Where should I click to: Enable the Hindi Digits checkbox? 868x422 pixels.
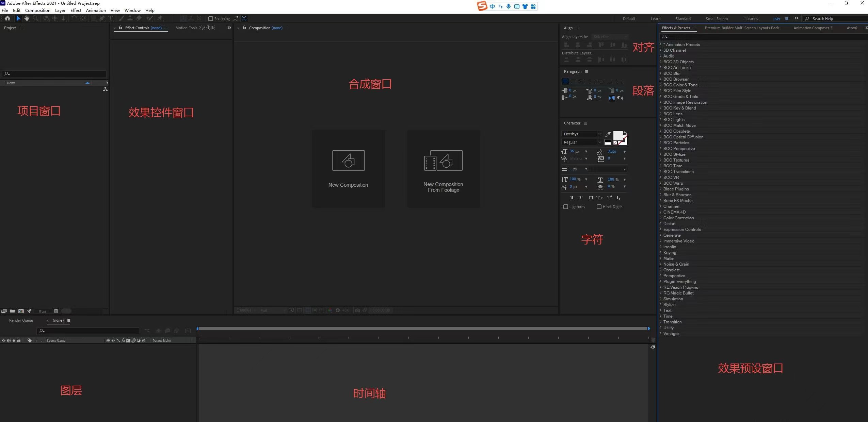click(x=599, y=207)
